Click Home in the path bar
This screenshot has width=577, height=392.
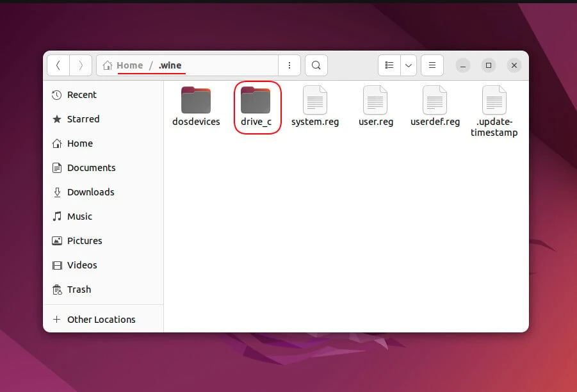(129, 65)
